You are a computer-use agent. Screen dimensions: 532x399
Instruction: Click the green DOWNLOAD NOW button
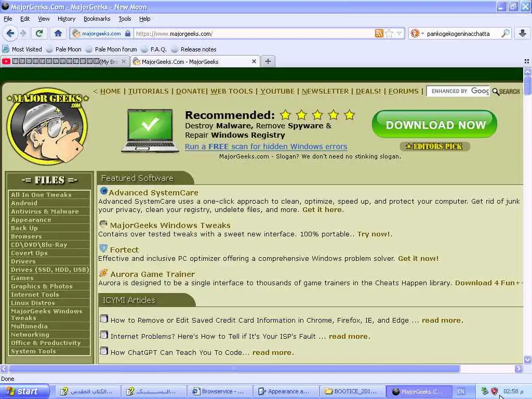[x=435, y=125]
